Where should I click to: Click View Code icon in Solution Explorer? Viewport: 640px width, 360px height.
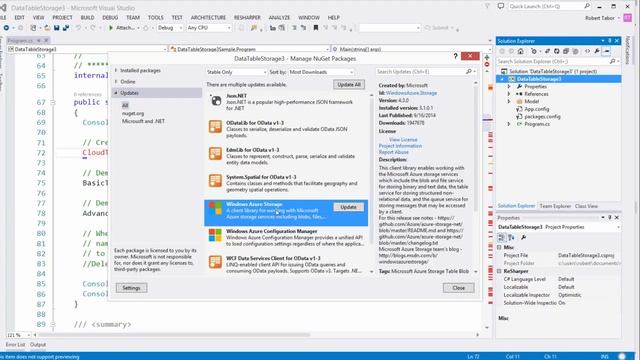click(587, 51)
